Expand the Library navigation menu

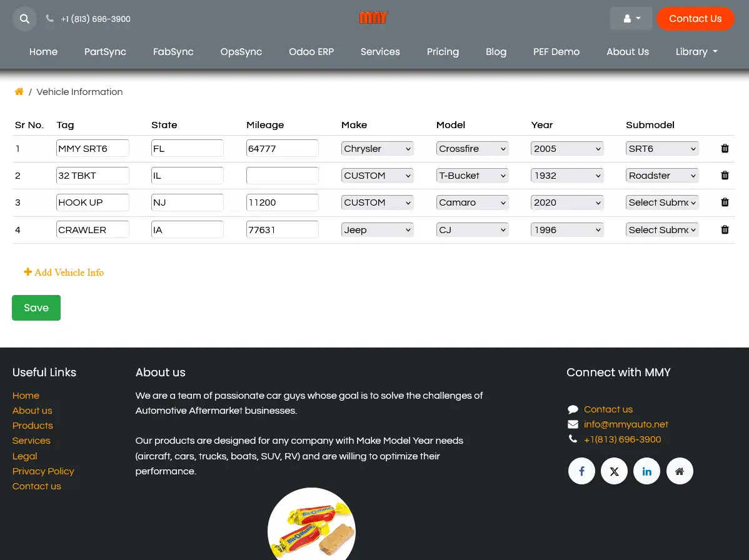pyautogui.click(x=696, y=52)
